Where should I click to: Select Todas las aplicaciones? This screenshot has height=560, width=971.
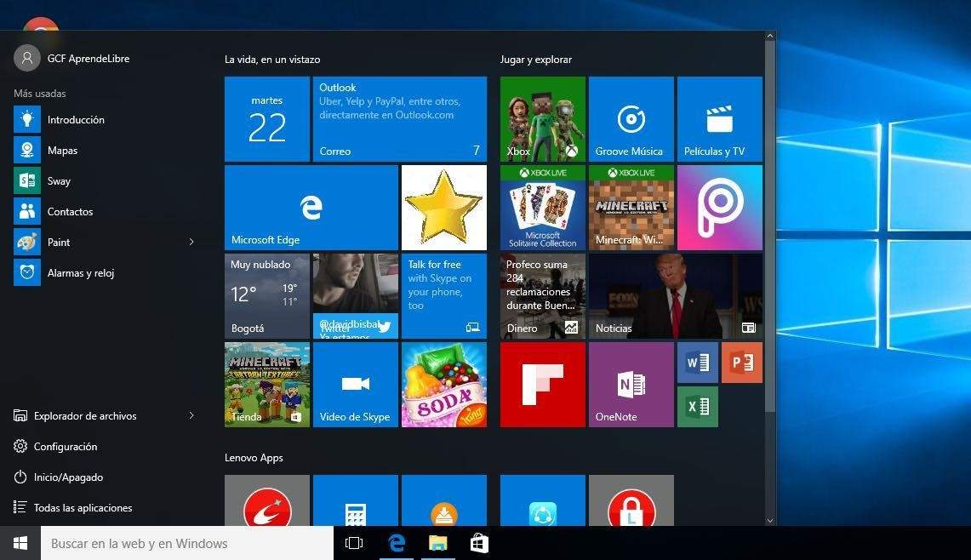[x=83, y=508]
